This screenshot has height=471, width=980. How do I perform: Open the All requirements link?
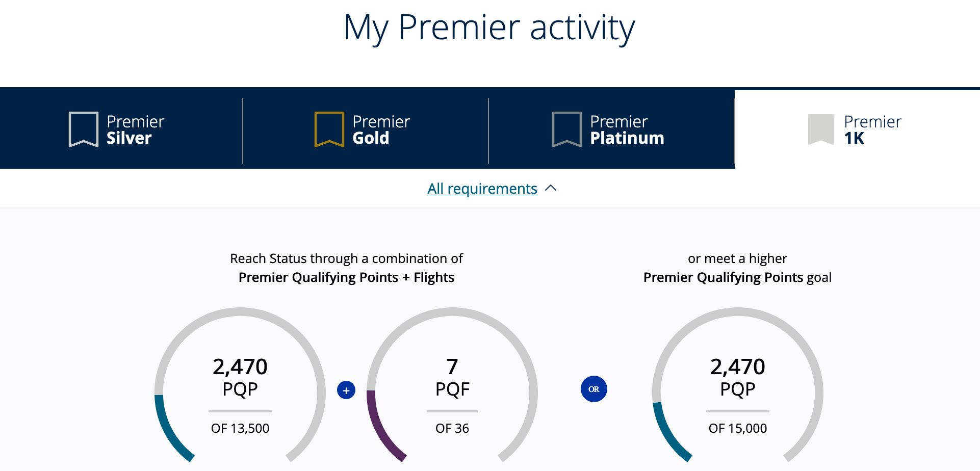pos(482,189)
